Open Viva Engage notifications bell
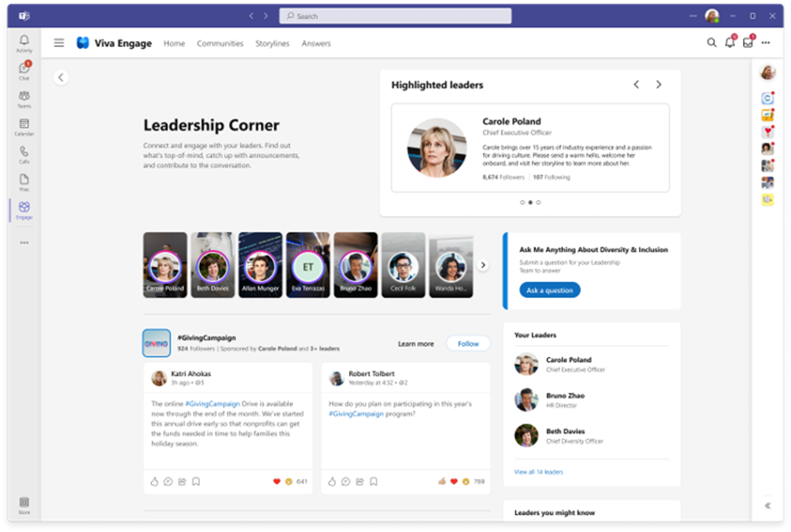The image size is (791, 532). (x=730, y=43)
